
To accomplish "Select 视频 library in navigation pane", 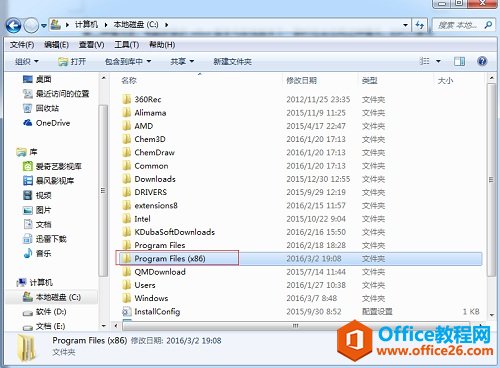I will 37,195.
